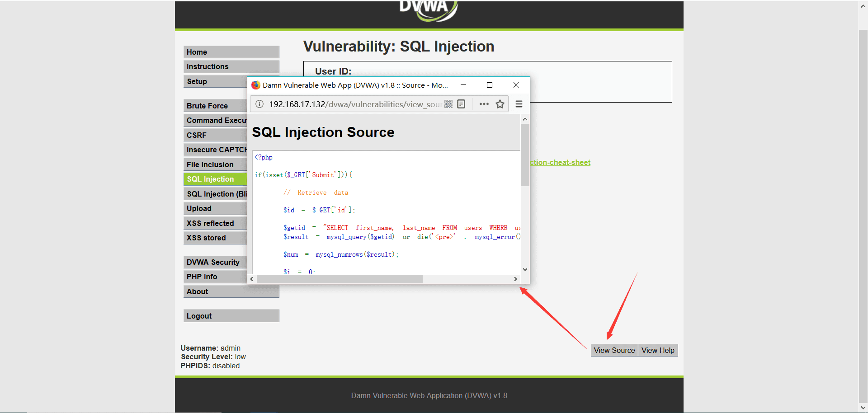Click the DVWA v1.8 footer text
The width and height of the screenshot is (868, 413).
[x=429, y=395]
